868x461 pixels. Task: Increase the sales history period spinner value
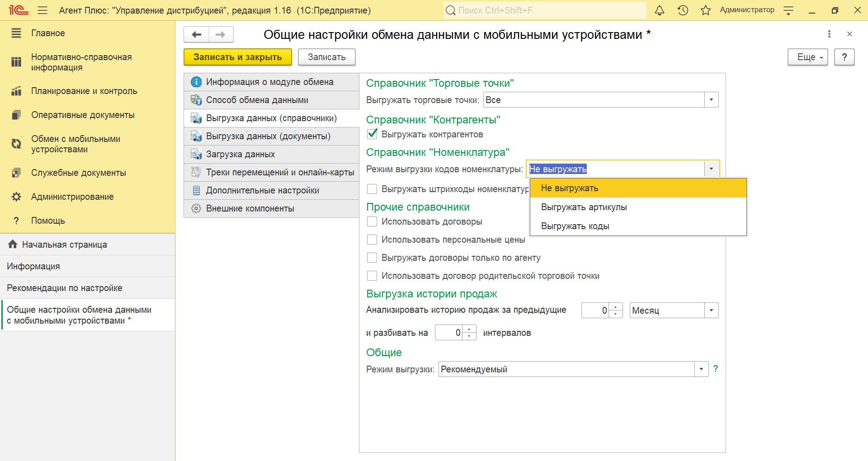coord(616,307)
